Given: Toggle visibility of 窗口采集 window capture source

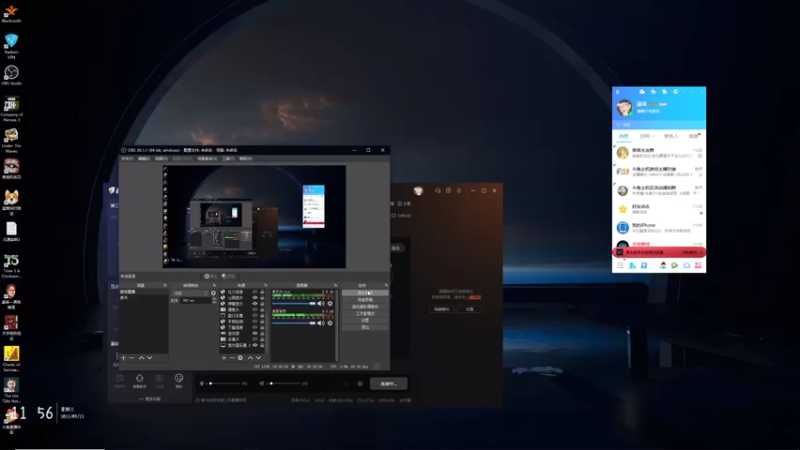Looking at the screenshot, I should [x=255, y=316].
